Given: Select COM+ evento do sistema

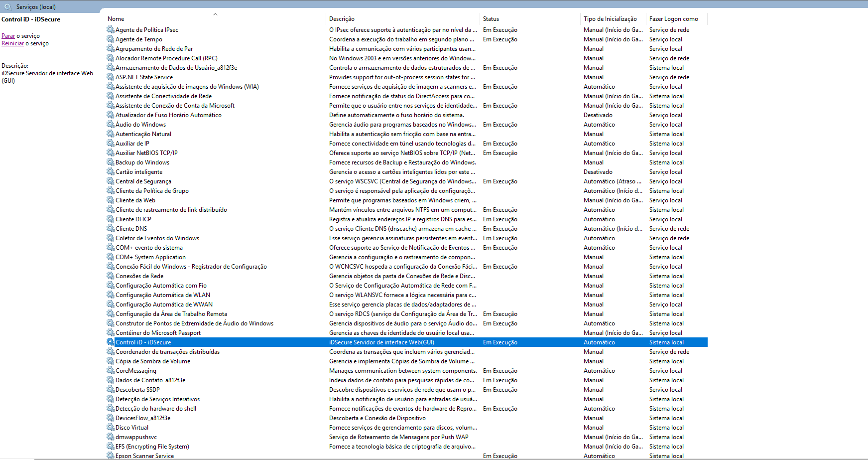Looking at the screenshot, I should (149, 248).
